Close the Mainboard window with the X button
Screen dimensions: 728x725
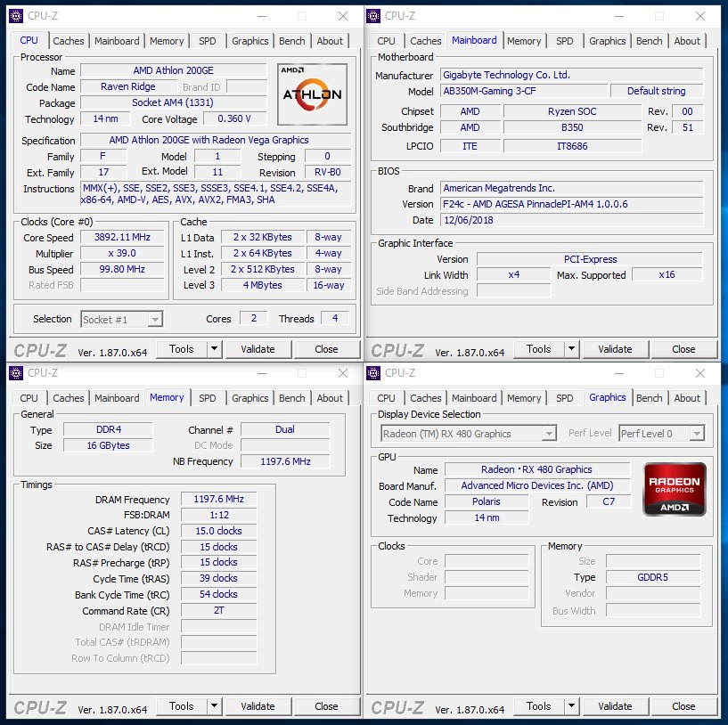700,16
